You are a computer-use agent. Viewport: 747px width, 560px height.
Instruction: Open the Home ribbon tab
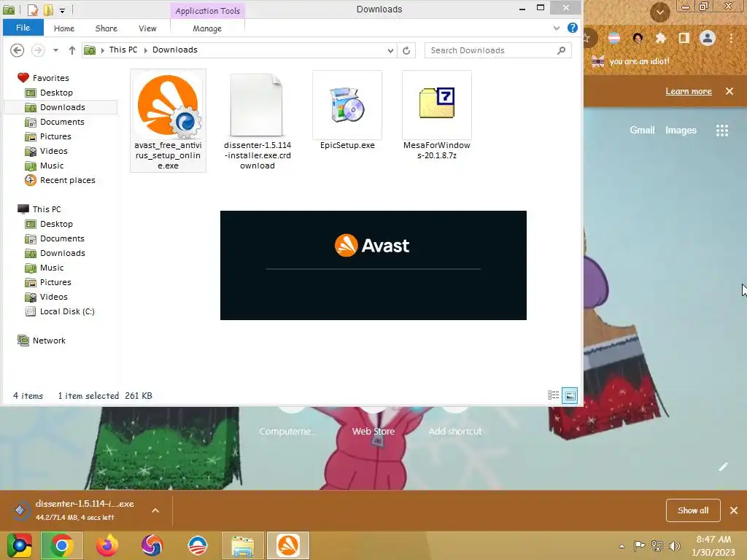(x=64, y=28)
